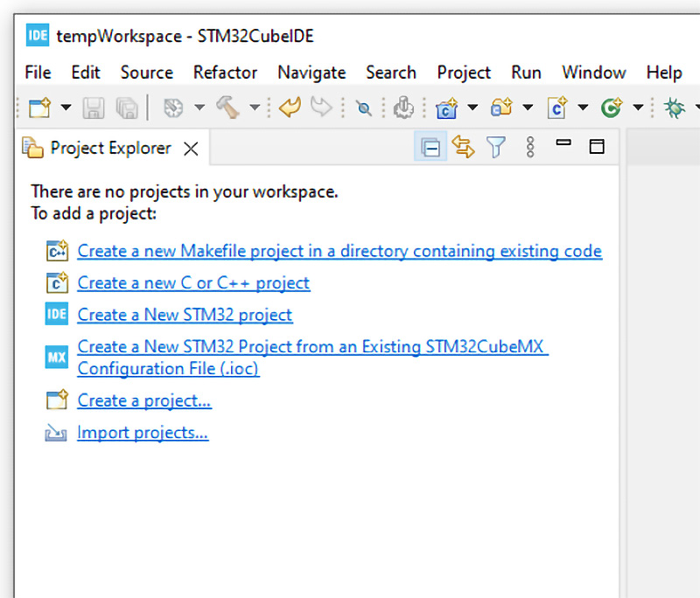Click the Import projects... link
Screen dimensions: 700x598
(143, 433)
